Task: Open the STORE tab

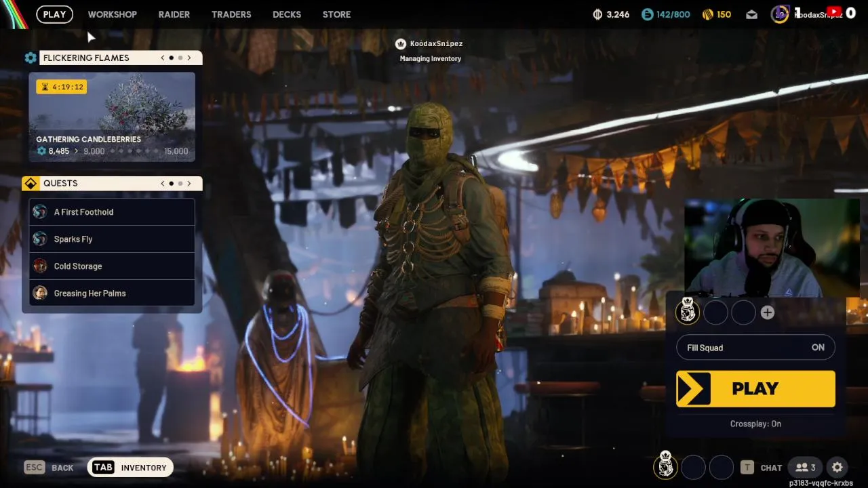Action: pyautogui.click(x=337, y=14)
